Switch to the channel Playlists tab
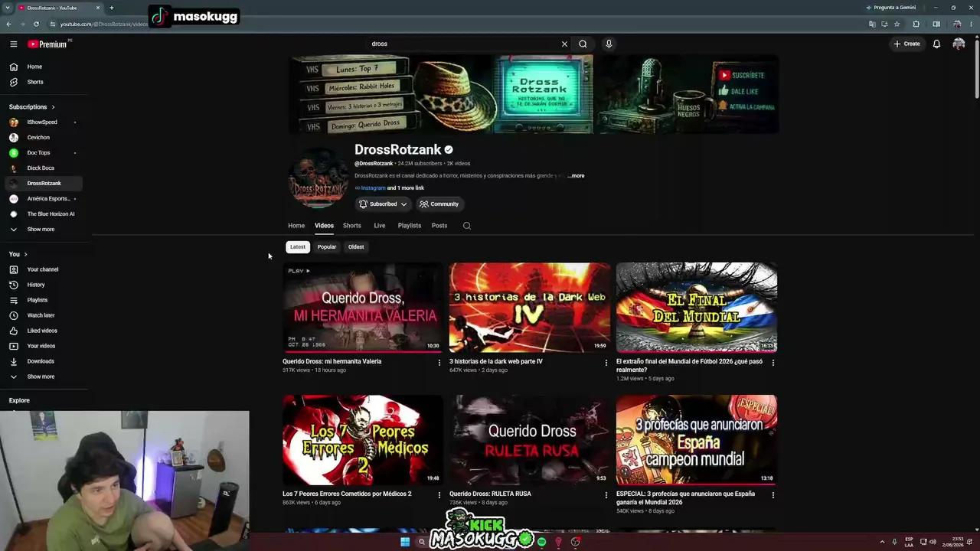Screen dimensions: 980x551 point(410,226)
